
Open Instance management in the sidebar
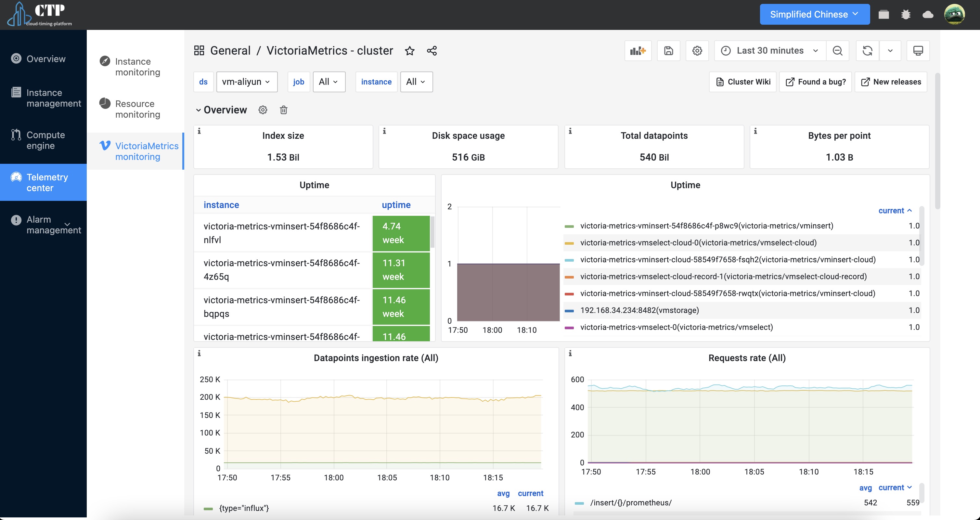[43, 98]
